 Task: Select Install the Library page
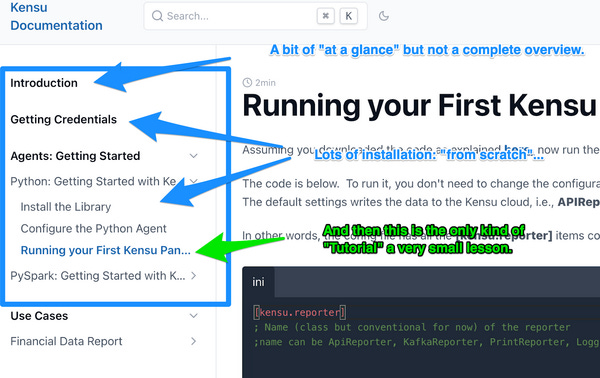coord(66,207)
